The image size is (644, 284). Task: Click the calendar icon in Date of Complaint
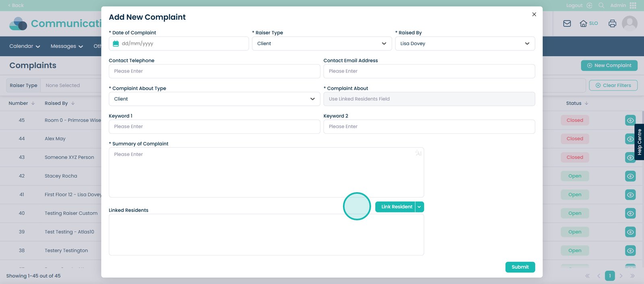click(x=116, y=44)
